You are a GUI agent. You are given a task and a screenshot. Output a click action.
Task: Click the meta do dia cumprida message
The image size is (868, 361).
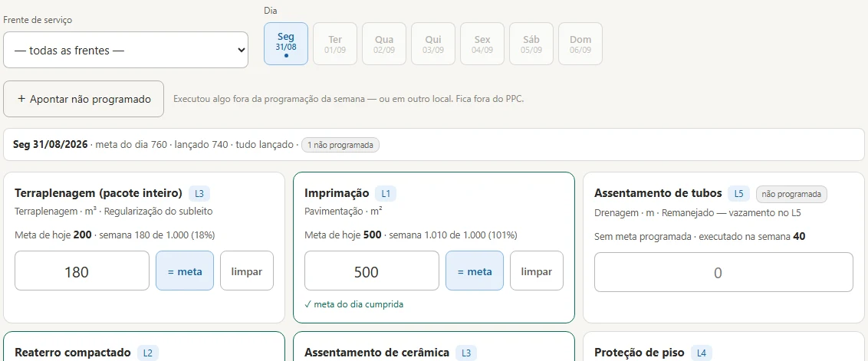(354, 304)
